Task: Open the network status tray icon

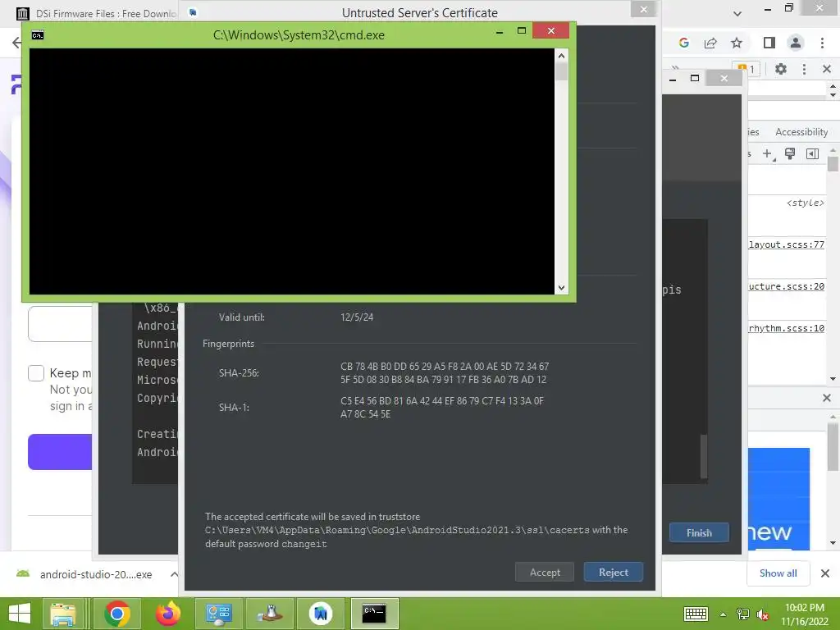Action: [742, 614]
